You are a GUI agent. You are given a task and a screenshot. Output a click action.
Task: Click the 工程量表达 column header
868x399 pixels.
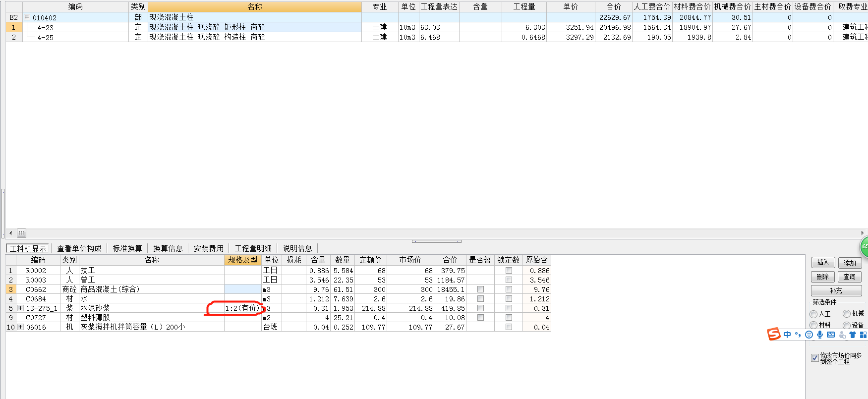439,7
